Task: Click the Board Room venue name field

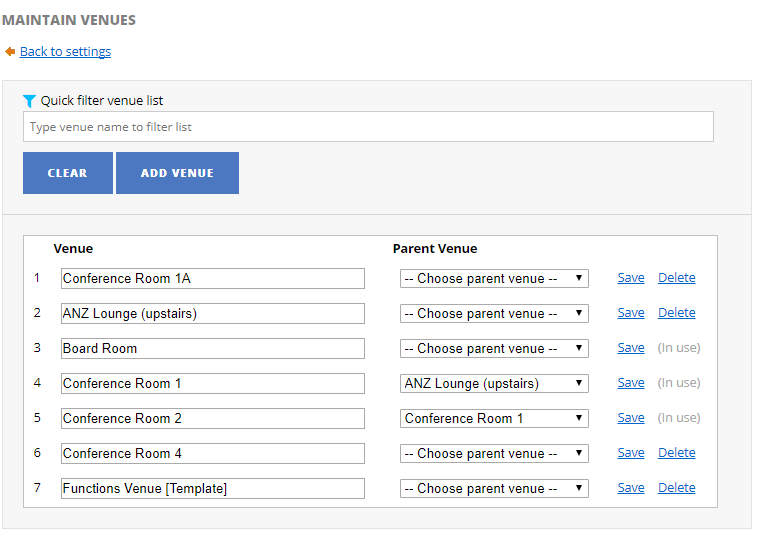Action: coord(212,349)
